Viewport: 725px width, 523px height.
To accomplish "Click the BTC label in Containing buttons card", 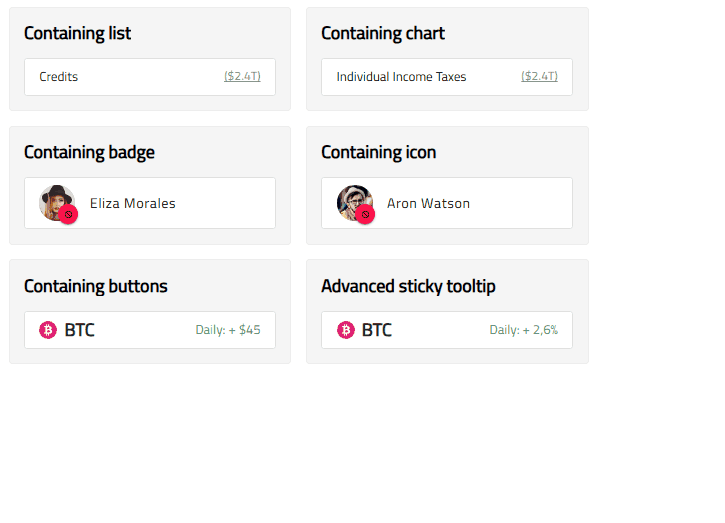I will pos(80,330).
